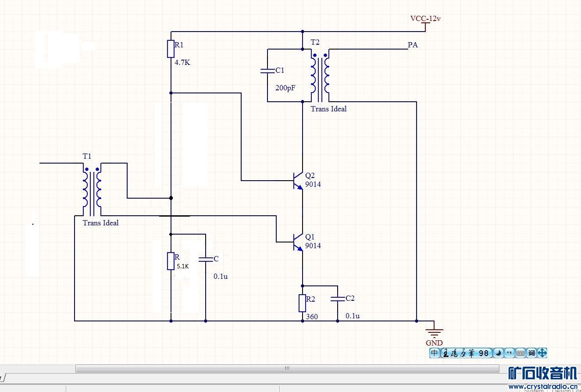Select transistor Q2 symbol

298,180
